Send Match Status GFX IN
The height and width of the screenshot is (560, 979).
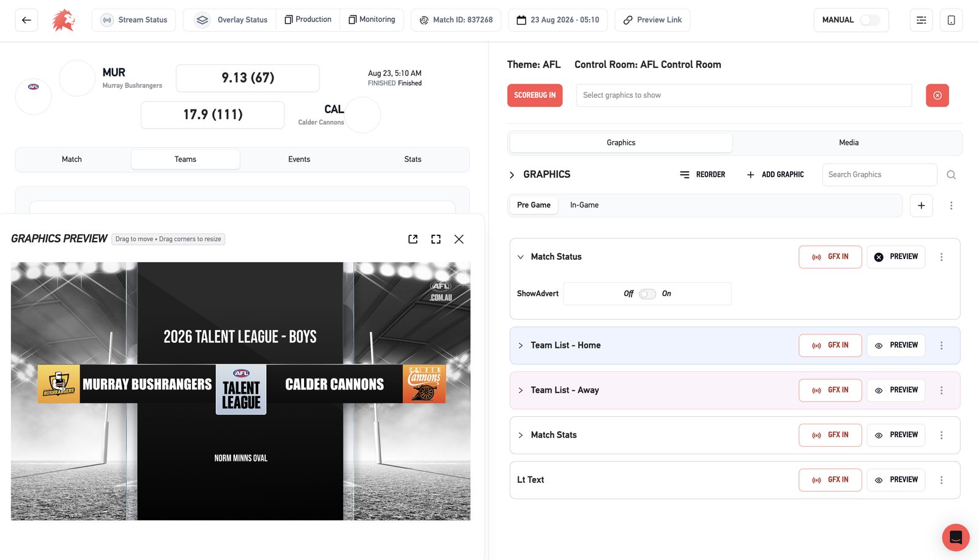pos(830,257)
